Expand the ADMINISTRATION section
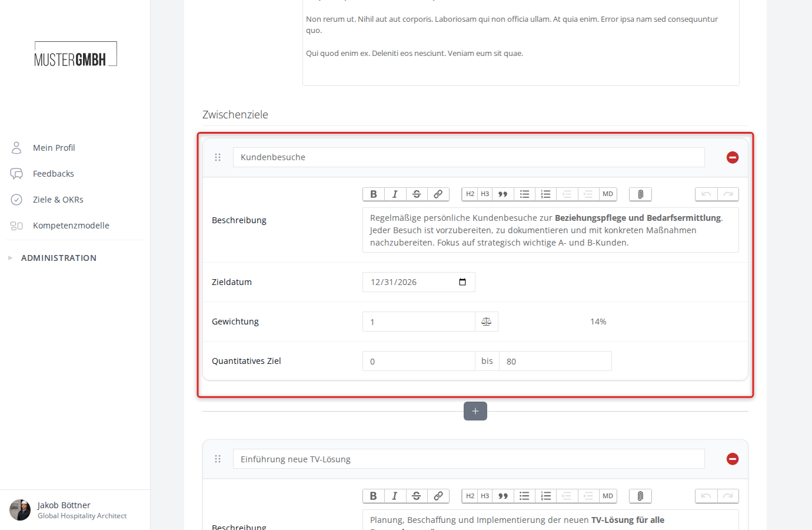The width and height of the screenshot is (812, 530). pyautogui.click(x=59, y=258)
